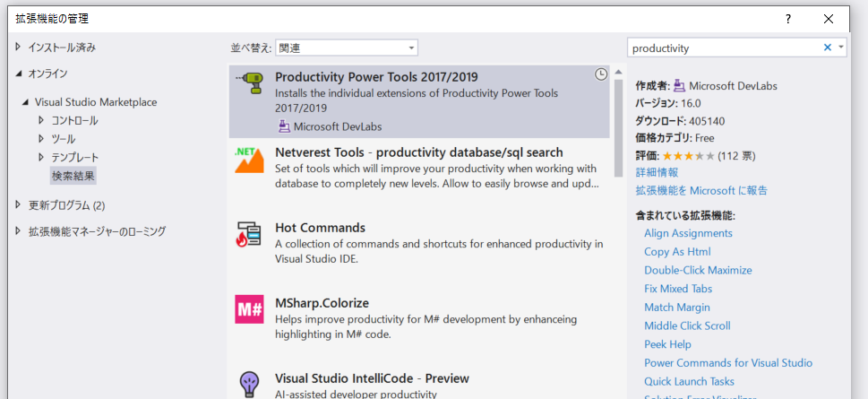868x399 pixels.
Task: Click the results list scrollbar thumb
Action: pyautogui.click(x=618, y=127)
